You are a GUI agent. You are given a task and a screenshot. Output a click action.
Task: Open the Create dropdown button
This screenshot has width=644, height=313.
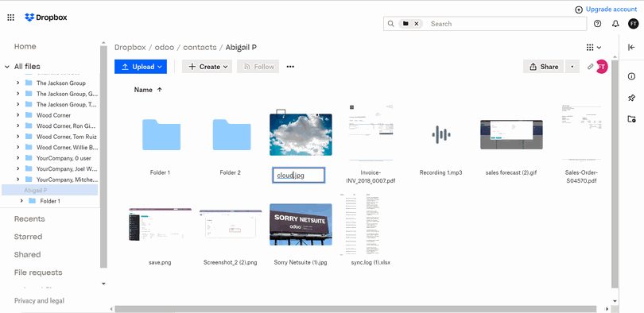point(207,67)
